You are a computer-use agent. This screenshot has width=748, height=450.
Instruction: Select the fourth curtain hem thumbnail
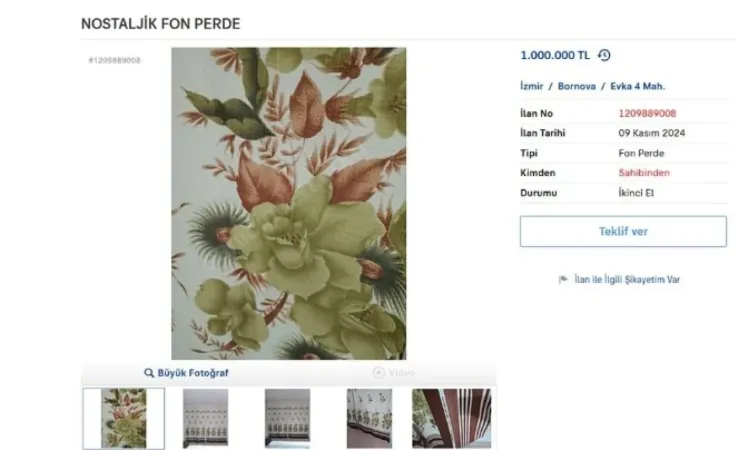coord(369,418)
